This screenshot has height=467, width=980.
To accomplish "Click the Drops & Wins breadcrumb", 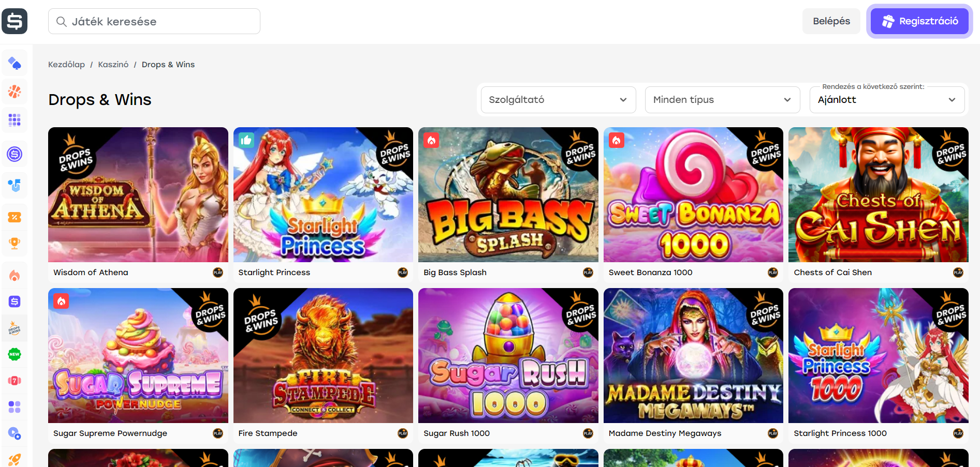I will tap(168, 65).
